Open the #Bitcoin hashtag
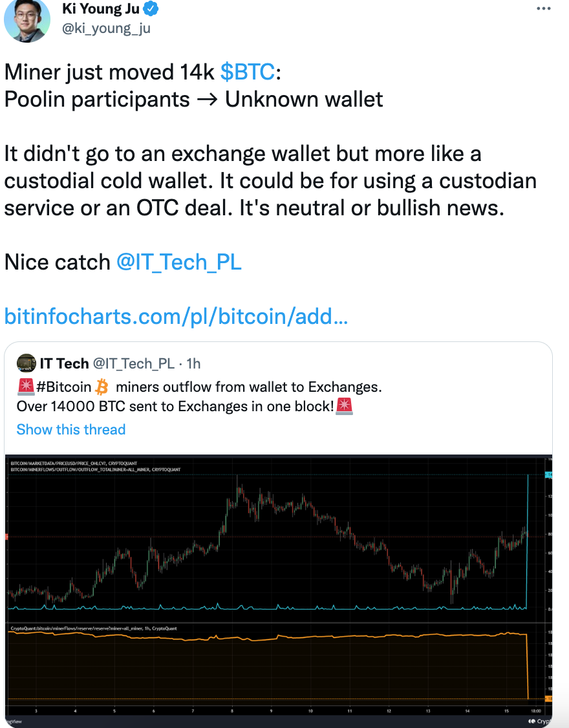This screenshot has height=728, width=569. 64,387
